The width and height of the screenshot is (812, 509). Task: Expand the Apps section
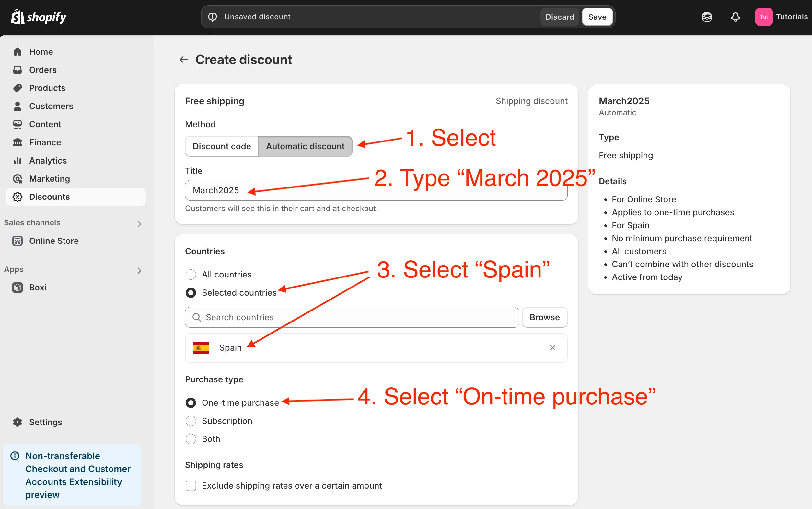pyautogui.click(x=139, y=270)
